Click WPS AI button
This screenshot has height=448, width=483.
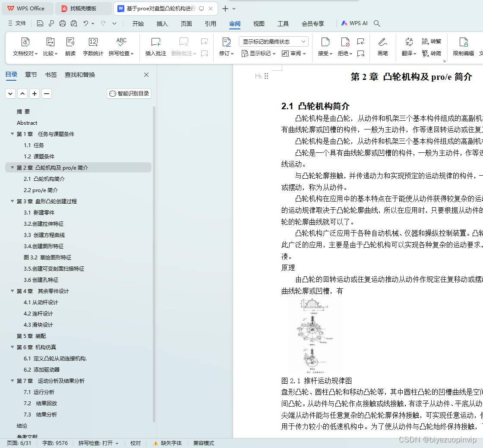[354, 23]
